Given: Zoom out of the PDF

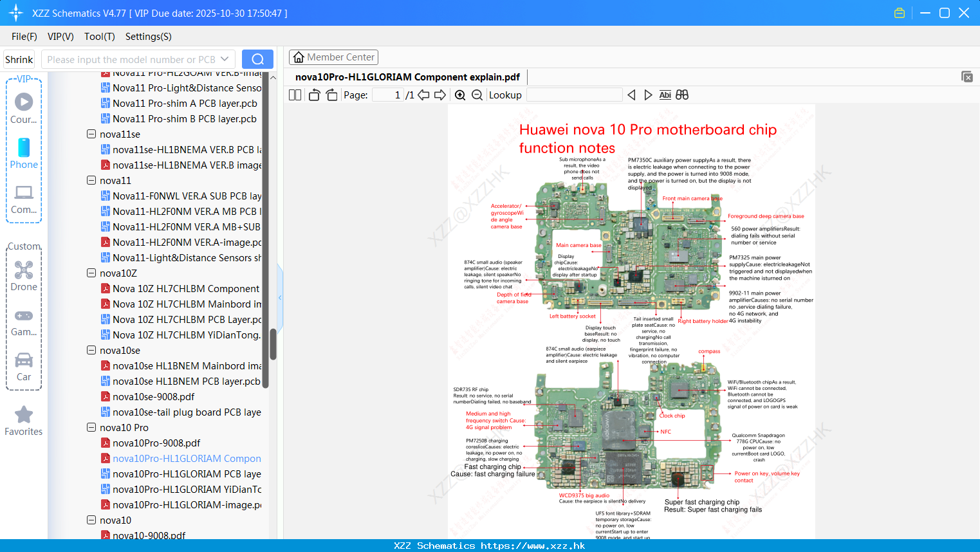Looking at the screenshot, I should pos(477,95).
